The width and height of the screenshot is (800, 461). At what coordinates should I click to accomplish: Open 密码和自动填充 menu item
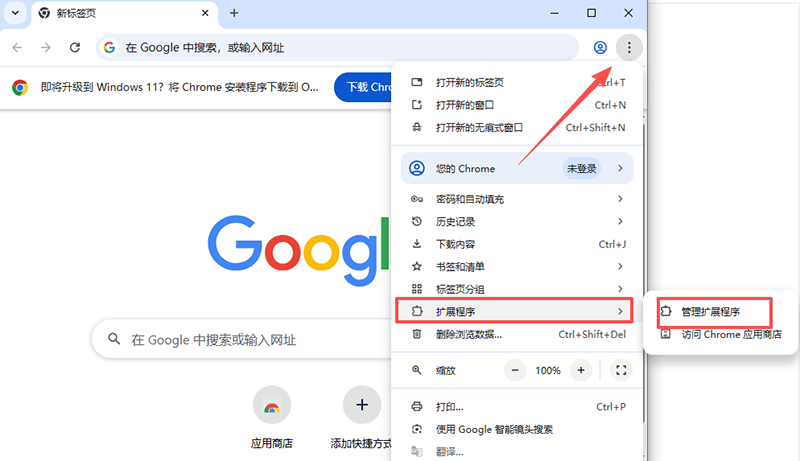[517, 199]
